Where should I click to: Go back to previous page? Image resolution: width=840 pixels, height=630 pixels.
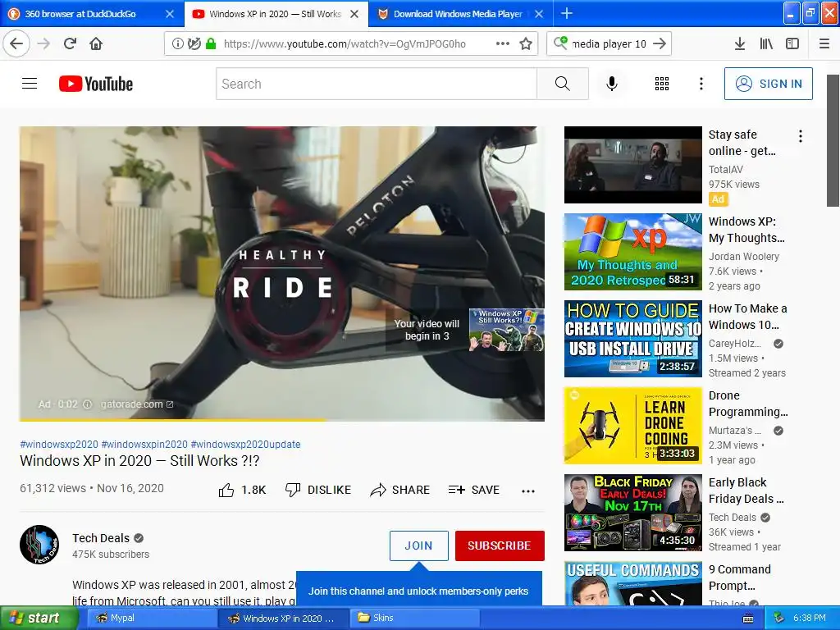tap(16, 43)
